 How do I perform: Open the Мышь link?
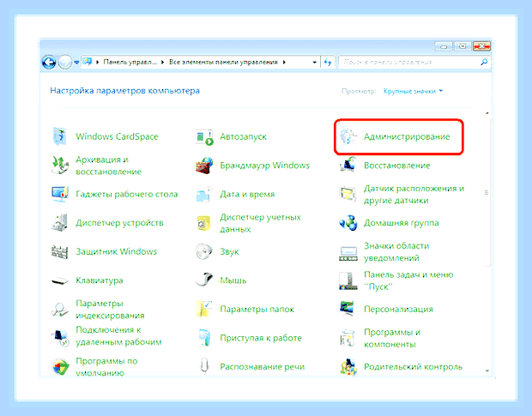point(233,280)
